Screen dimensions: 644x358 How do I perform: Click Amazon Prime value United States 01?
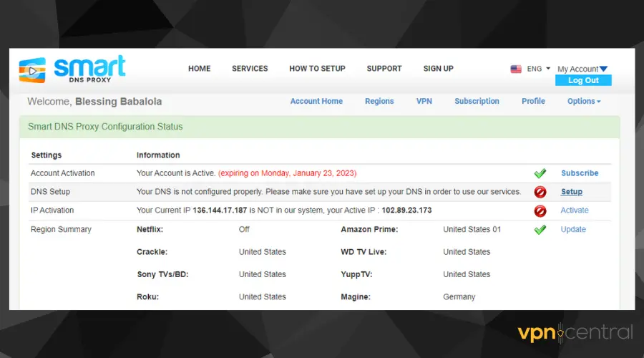[x=472, y=229]
